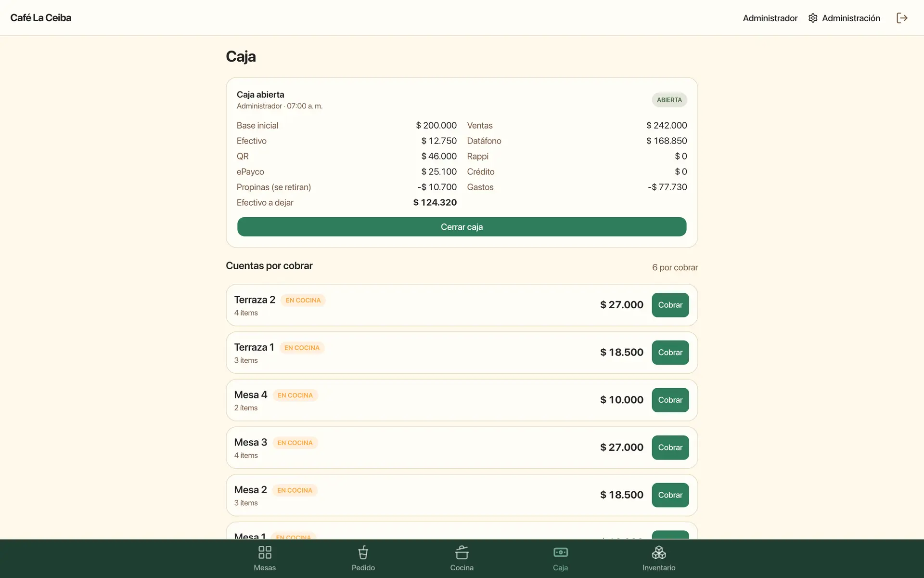
Task: Click the Ventas total $ 242.000
Action: pos(667,125)
